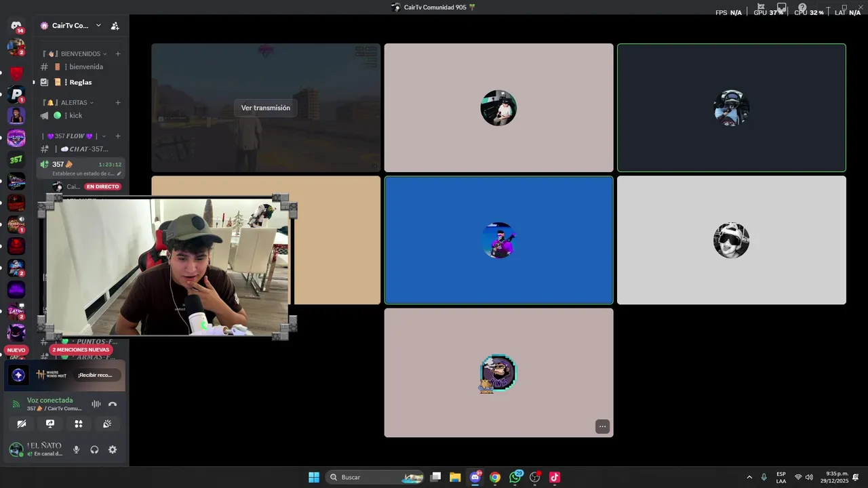Select top-middle participant tile with gamer avatar
The width and height of the screenshot is (868, 488).
click(498, 108)
